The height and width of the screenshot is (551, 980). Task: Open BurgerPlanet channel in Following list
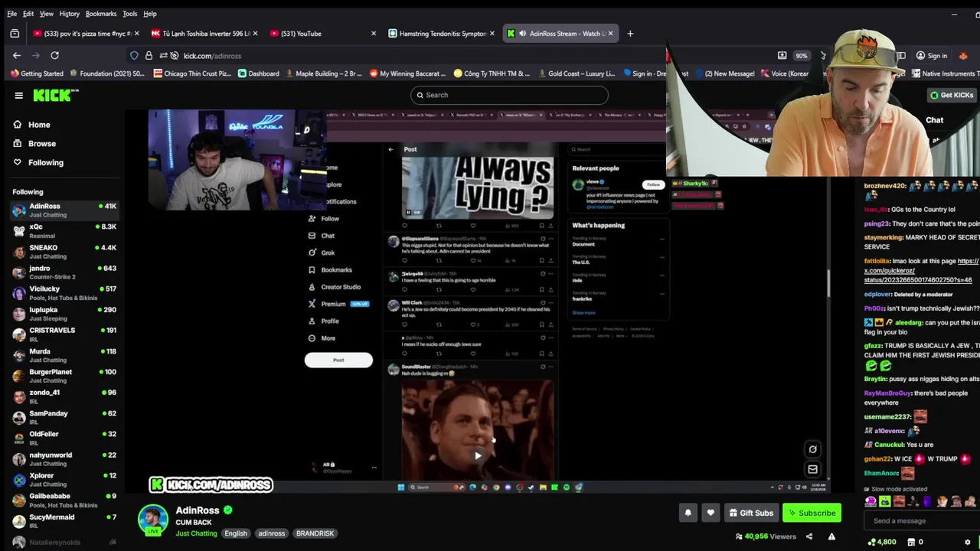point(65,376)
